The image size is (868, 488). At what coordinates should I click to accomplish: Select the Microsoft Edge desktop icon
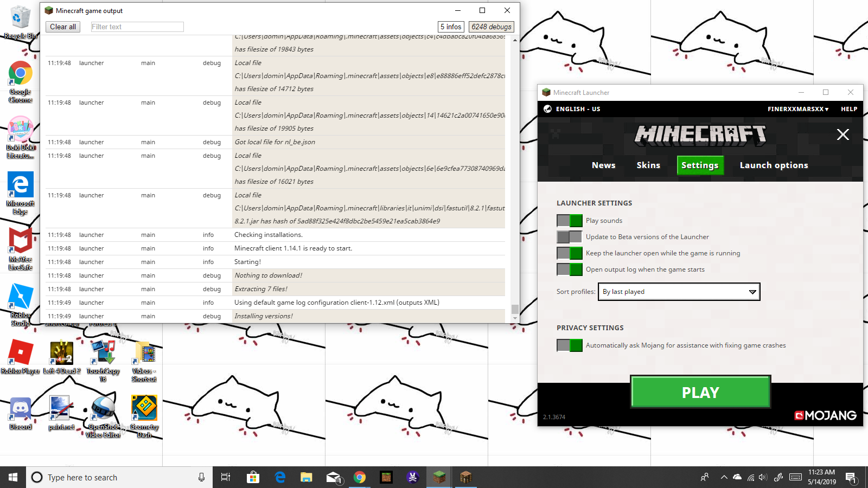click(x=20, y=194)
